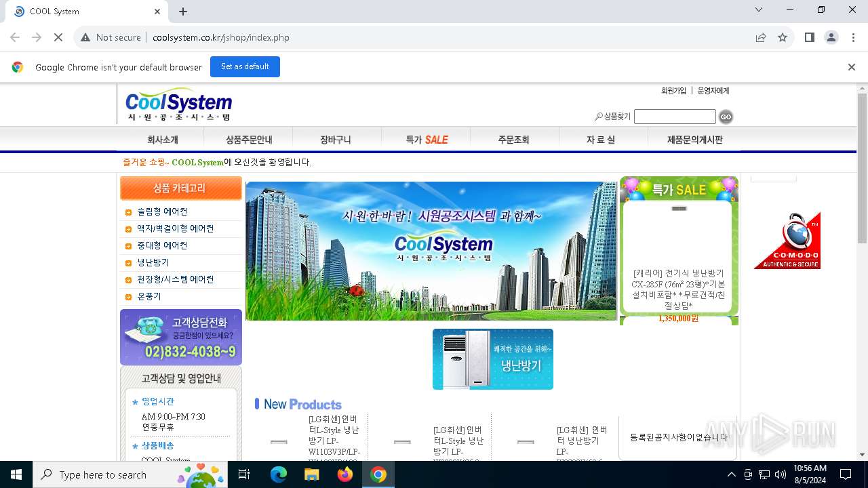Image resolution: width=868 pixels, height=488 pixels.
Task: Open Firefox from taskbar
Action: [345, 474]
